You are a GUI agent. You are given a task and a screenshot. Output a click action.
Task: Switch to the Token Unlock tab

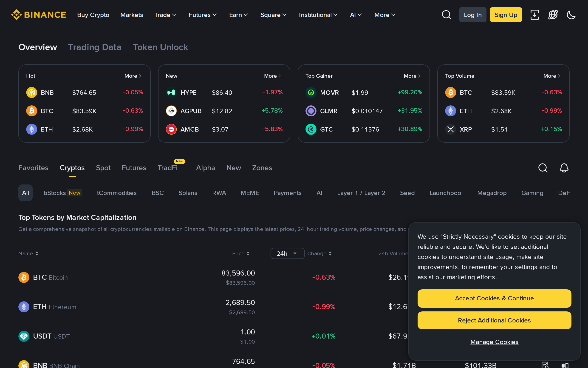pyautogui.click(x=160, y=47)
